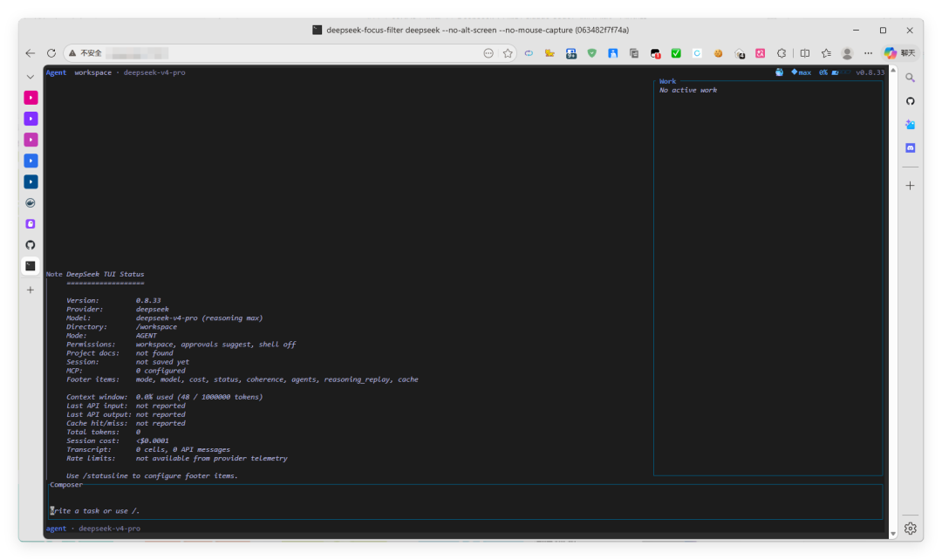Click the Agent mode label in header
This screenshot has width=942, height=560.
pos(56,72)
